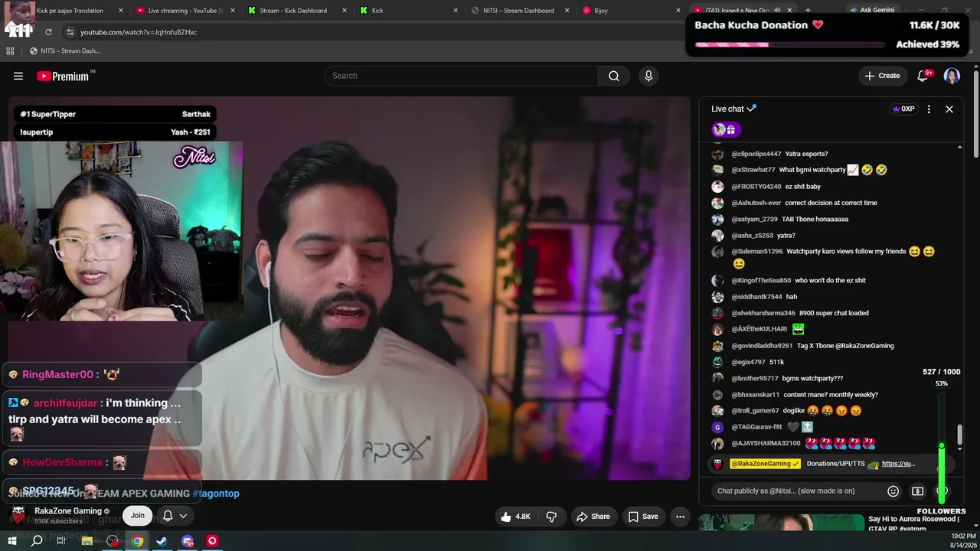Open YouTube notifications bell

coord(923,76)
